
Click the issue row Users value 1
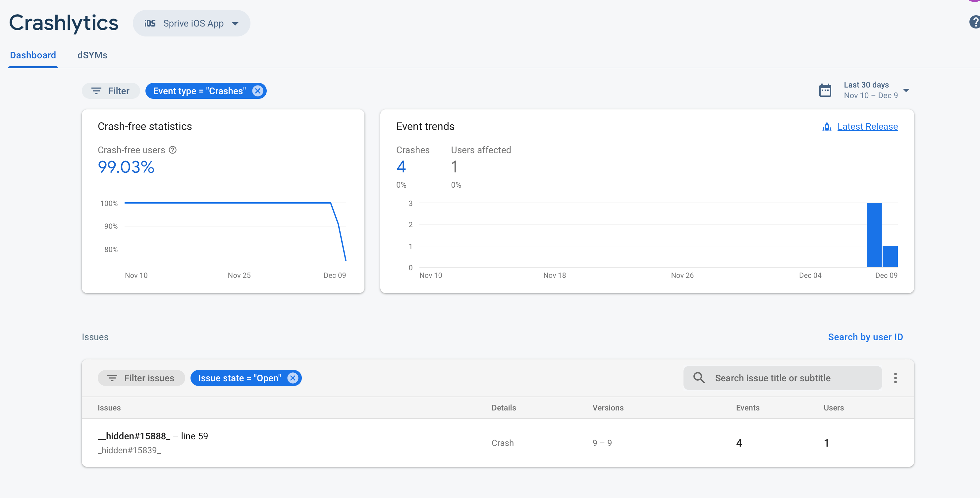[x=826, y=443]
